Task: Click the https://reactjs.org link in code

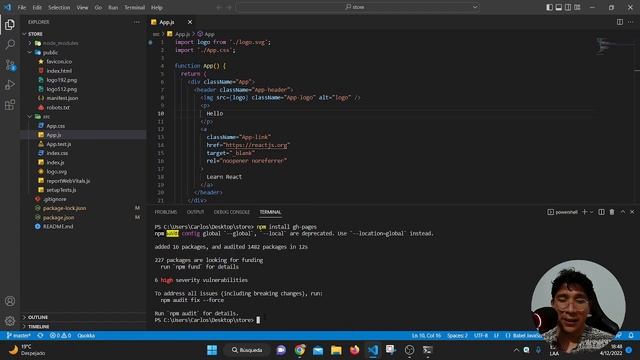Action: (x=256, y=145)
